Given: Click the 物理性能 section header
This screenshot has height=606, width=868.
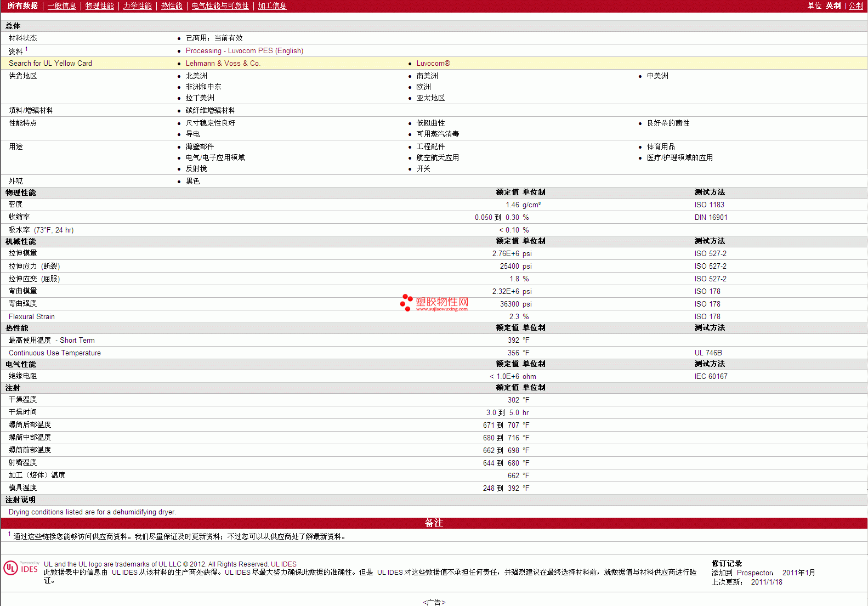Looking at the screenshot, I should coord(20,192).
